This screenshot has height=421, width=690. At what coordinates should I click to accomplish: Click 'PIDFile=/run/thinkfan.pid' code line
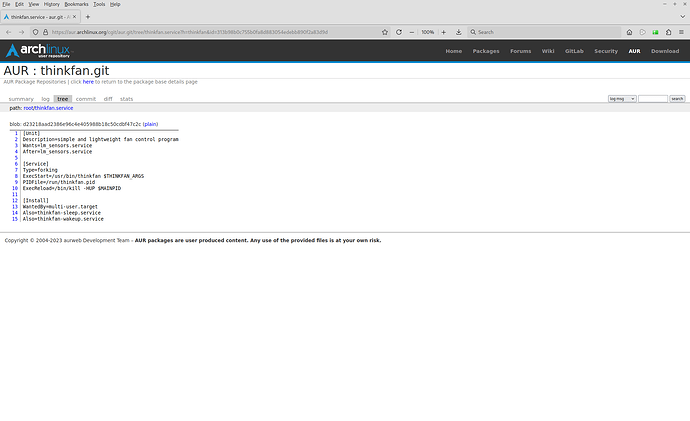click(59, 182)
